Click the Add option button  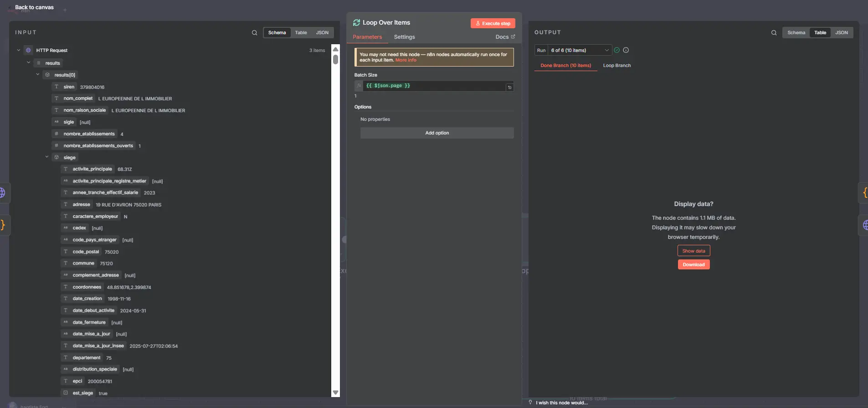[437, 133]
